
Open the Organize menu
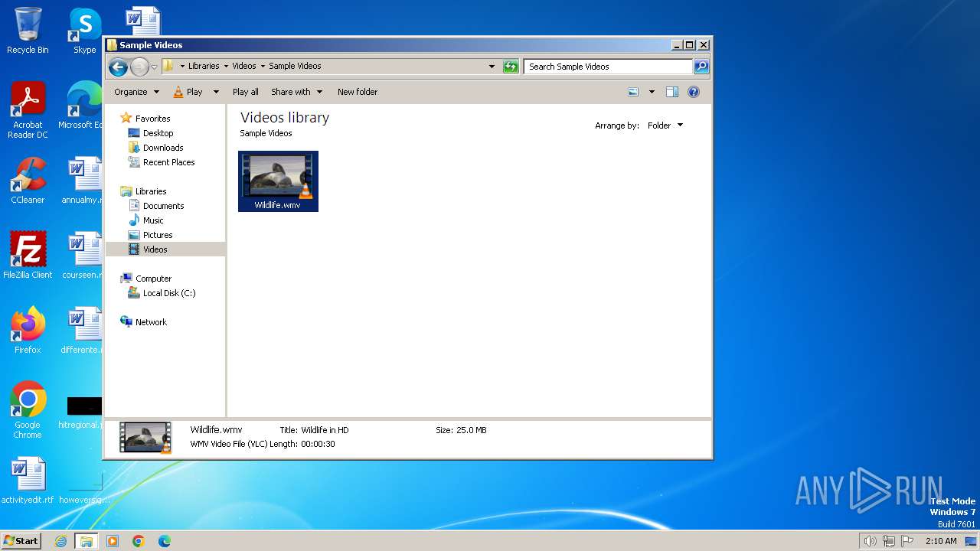click(x=136, y=92)
